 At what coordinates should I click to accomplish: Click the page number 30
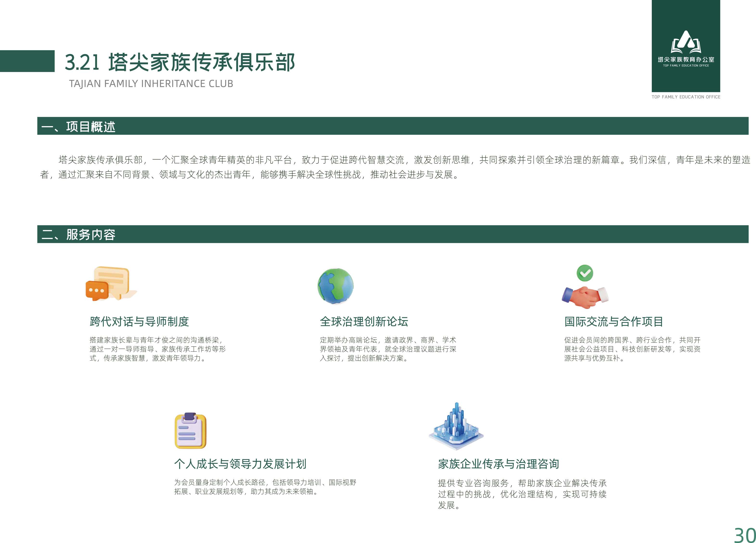pyautogui.click(x=744, y=535)
